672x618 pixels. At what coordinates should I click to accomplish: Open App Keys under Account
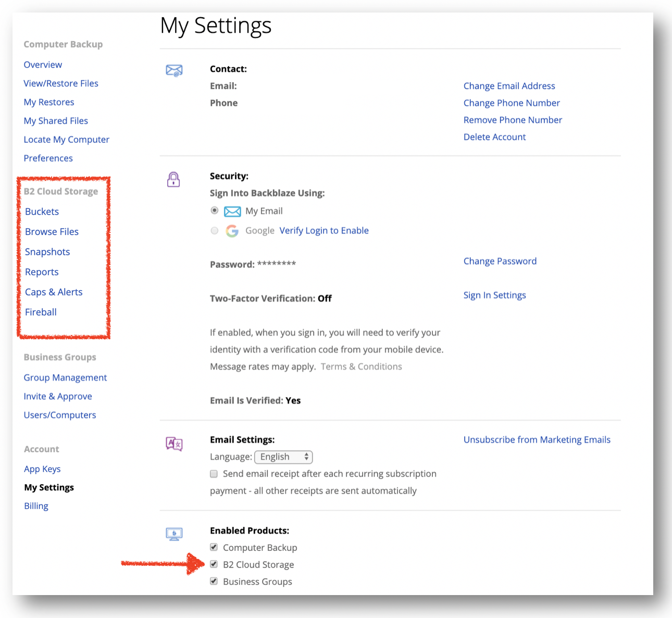(x=42, y=469)
